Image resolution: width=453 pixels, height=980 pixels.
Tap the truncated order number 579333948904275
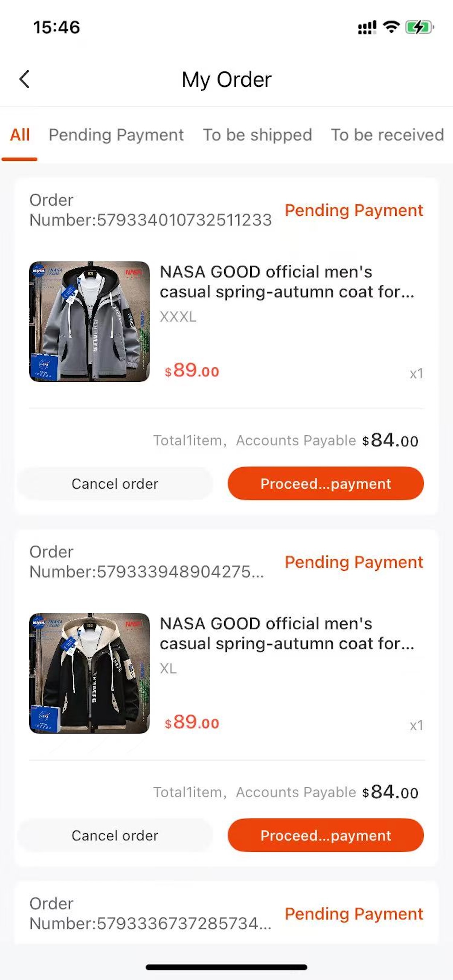point(147,562)
